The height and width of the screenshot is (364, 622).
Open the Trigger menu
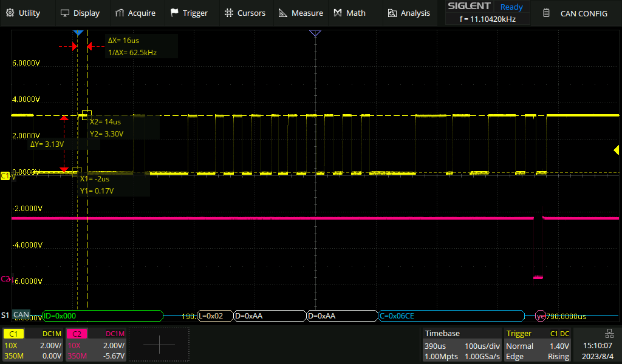pos(190,13)
